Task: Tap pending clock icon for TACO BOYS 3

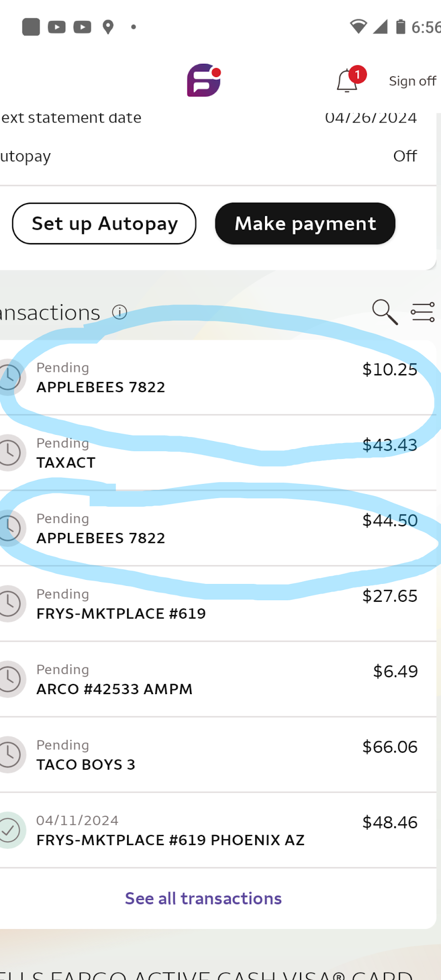Action: tap(10, 754)
